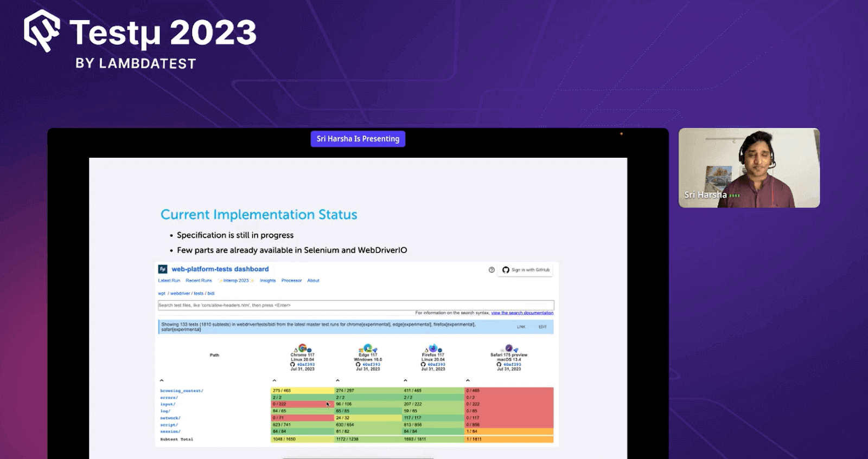The image size is (868, 459).
Task: Click the search test files input
Action: pyautogui.click(x=356, y=305)
